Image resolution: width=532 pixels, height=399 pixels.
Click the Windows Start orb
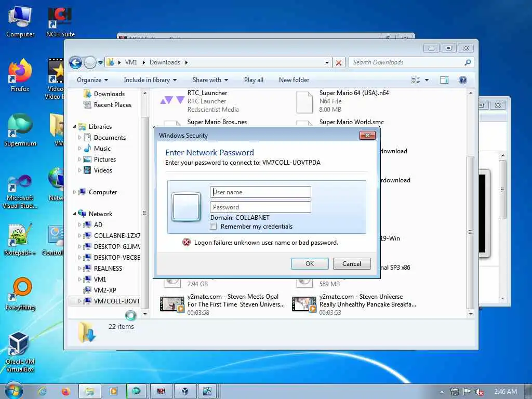[14, 391]
